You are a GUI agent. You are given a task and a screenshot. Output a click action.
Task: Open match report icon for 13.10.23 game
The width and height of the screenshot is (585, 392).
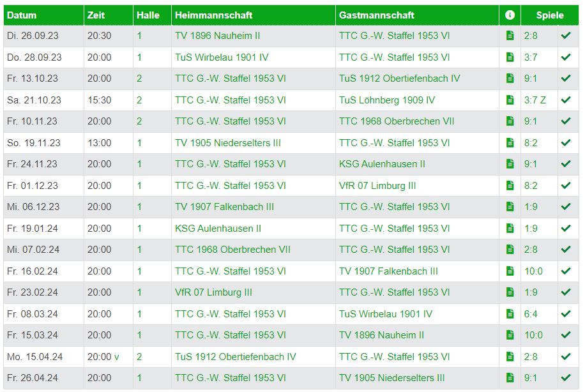coord(510,79)
